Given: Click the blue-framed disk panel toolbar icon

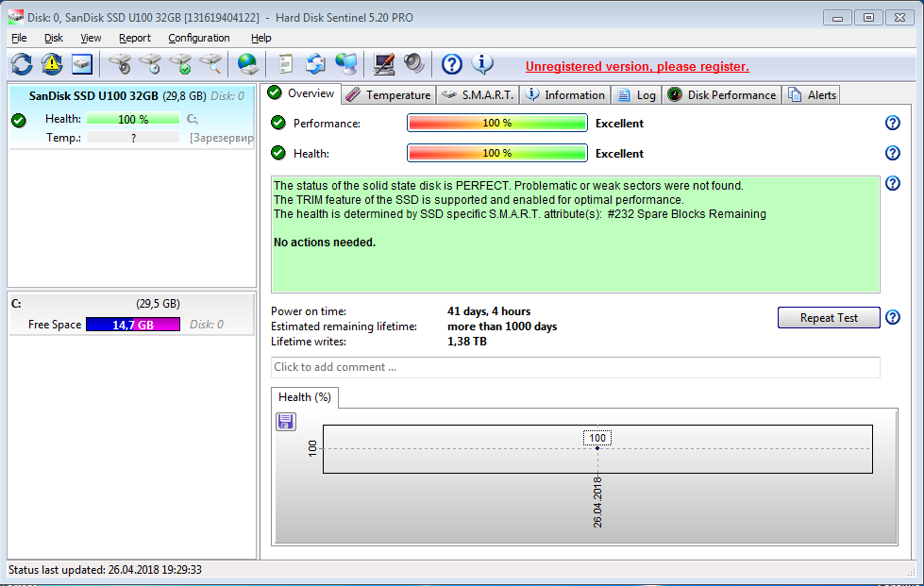Looking at the screenshot, I should coord(82,63).
